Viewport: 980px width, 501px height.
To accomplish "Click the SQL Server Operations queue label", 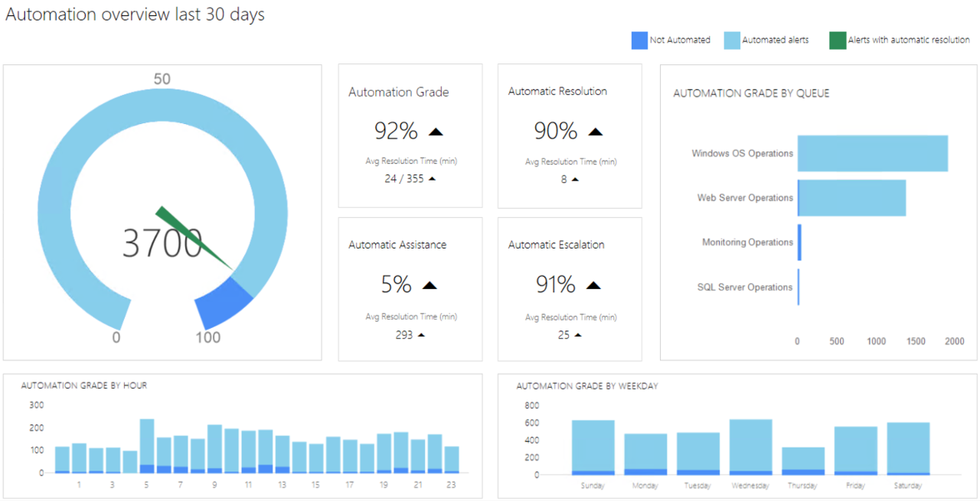I will tap(745, 288).
